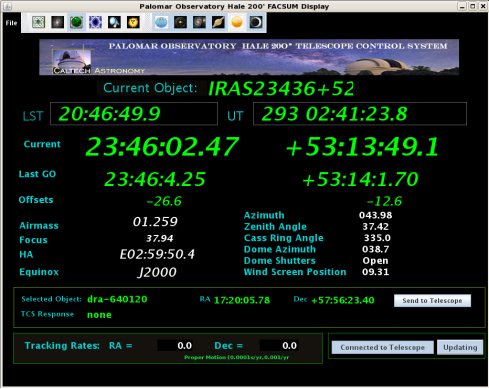The image size is (489, 389).
Task: Click the Send to Telescope button
Action: pyautogui.click(x=432, y=300)
